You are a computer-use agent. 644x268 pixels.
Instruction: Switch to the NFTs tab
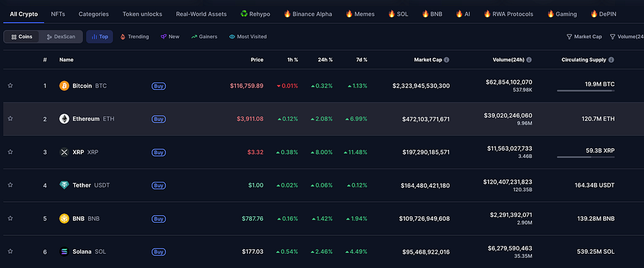[58, 14]
